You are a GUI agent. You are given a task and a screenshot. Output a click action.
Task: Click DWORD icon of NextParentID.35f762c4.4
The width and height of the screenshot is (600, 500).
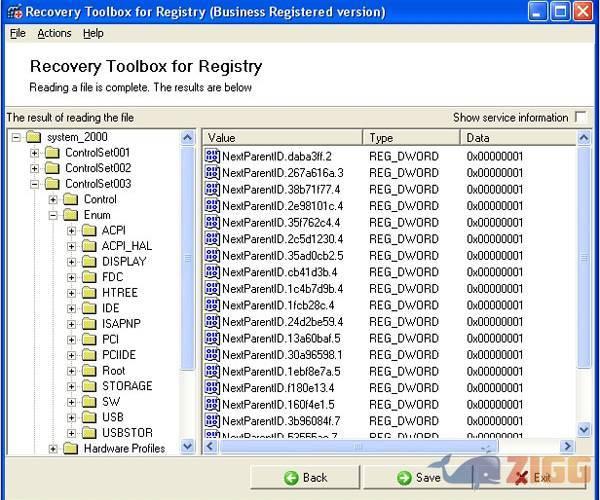pos(212,222)
